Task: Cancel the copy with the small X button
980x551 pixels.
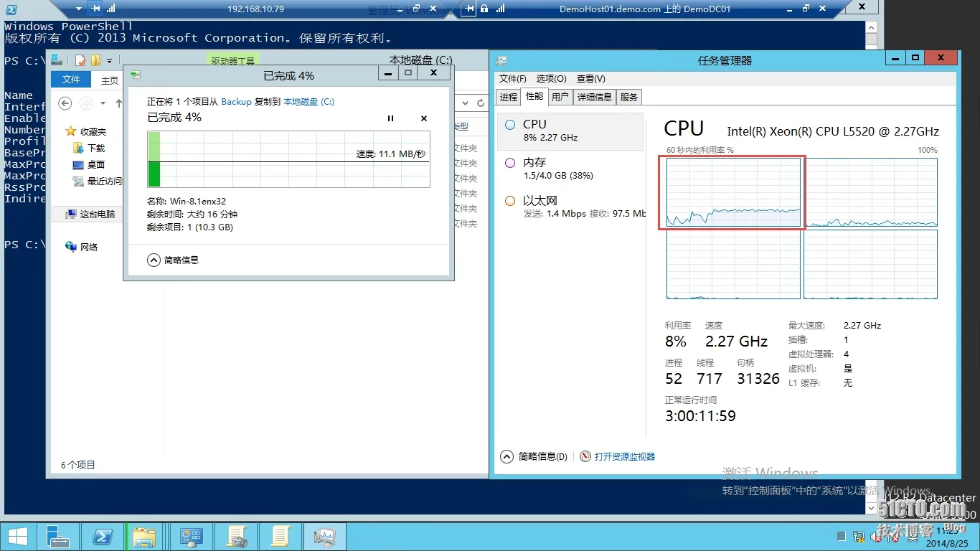Action: coord(424,118)
